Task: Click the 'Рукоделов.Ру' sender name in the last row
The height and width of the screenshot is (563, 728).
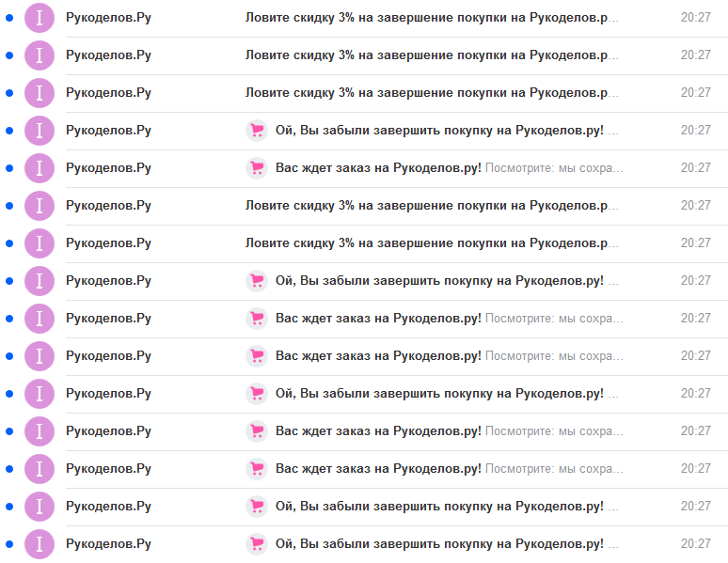Action: click(108, 544)
